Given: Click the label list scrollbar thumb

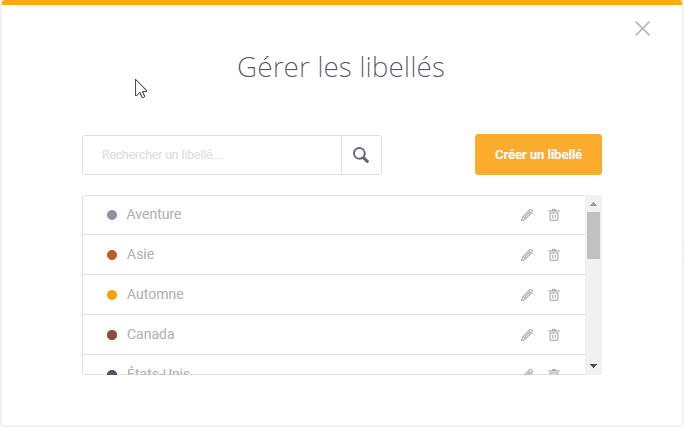Looking at the screenshot, I should [593, 235].
